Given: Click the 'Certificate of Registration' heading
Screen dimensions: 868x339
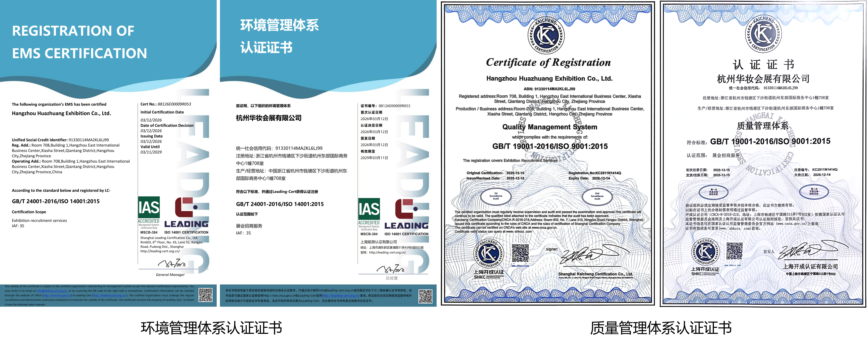Looking at the screenshot, I should [548, 62].
